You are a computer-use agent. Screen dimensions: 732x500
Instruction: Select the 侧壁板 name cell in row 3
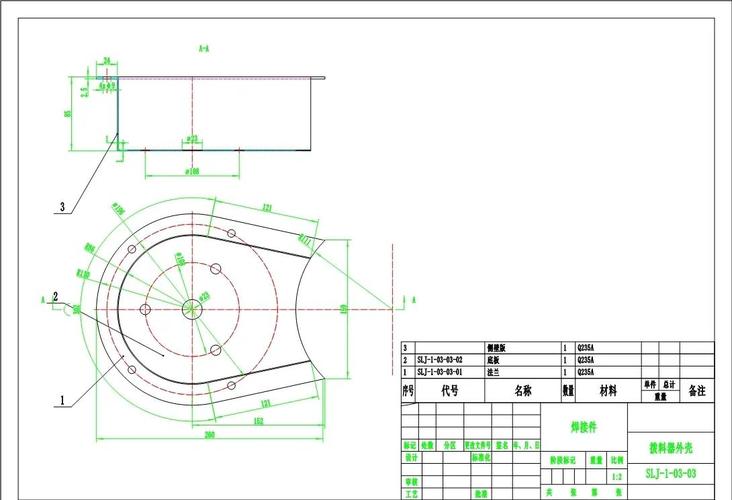pyautogui.click(x=497, y=348)
